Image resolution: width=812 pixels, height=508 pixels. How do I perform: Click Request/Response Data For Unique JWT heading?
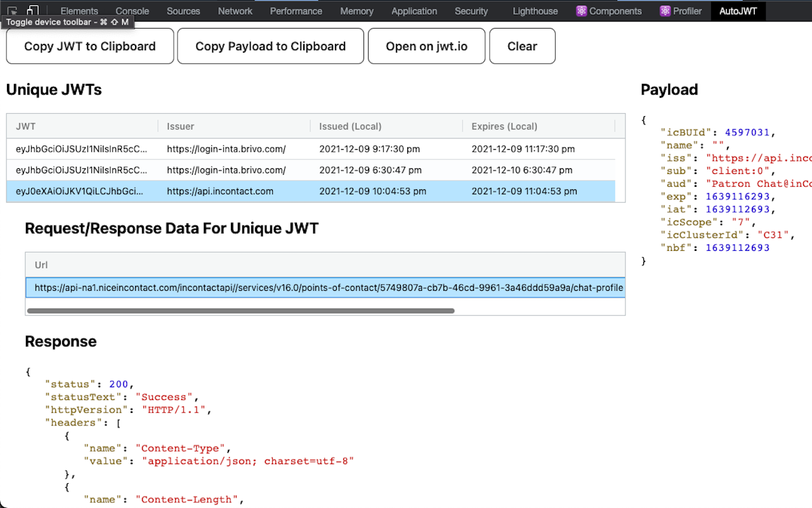[172, 229]
